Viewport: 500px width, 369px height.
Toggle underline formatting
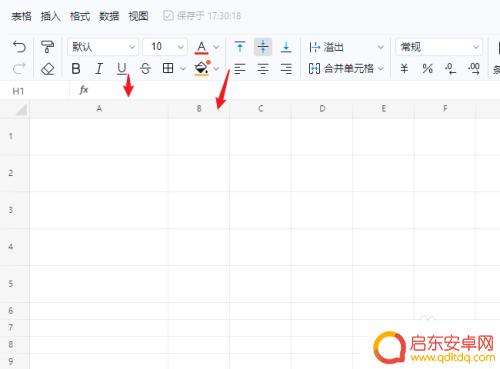(x=122, y=69)
